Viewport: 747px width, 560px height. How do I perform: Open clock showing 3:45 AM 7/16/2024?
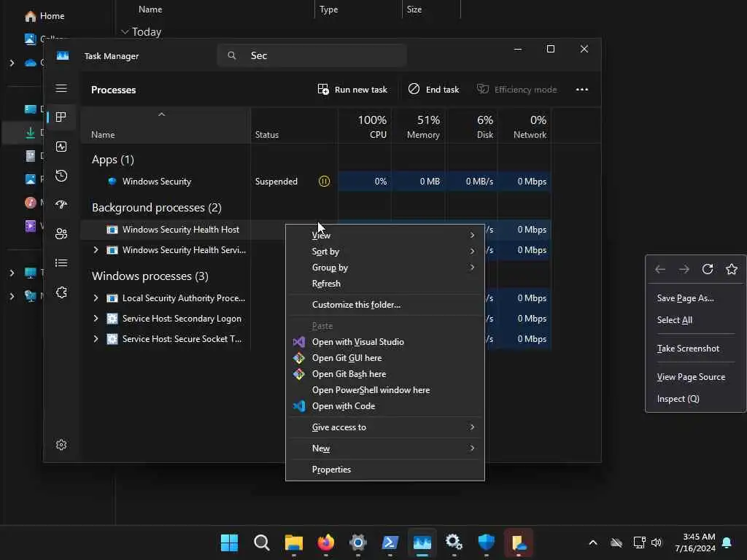(694, 542)
